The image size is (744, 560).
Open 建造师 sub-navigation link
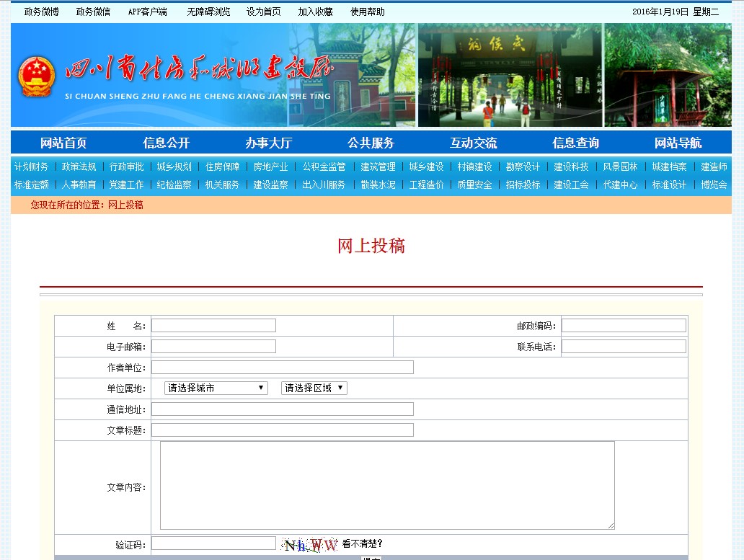(714, 166)
